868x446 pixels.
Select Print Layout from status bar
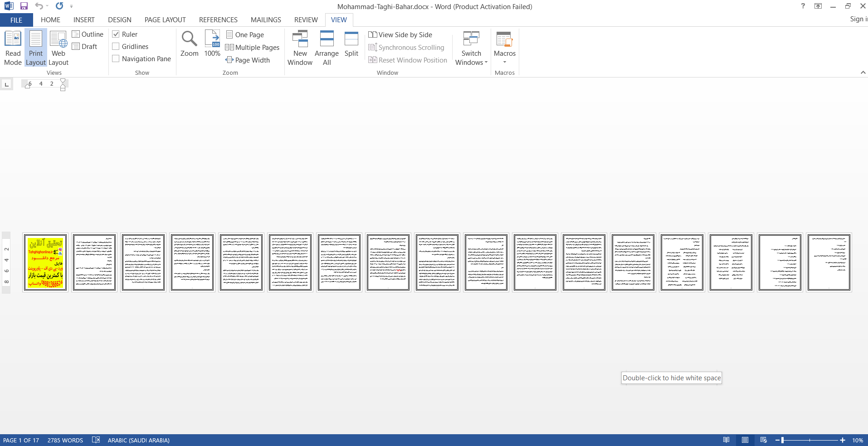tap(745, 440)
